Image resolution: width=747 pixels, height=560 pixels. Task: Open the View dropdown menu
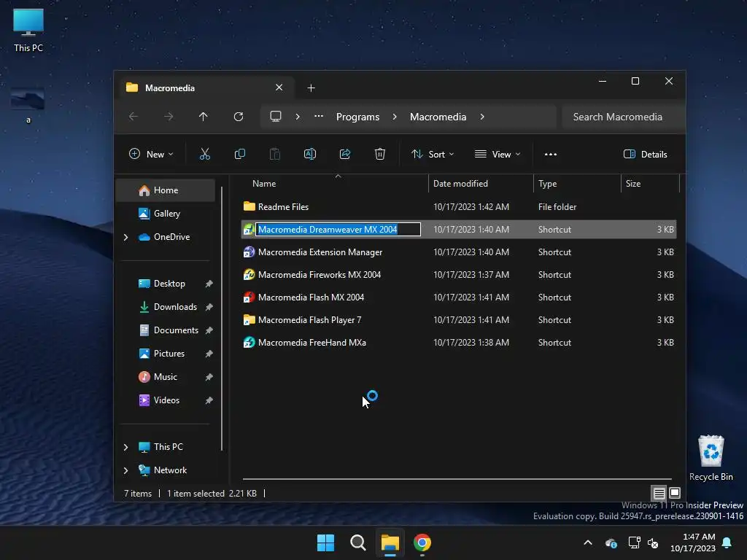point(498,155)
